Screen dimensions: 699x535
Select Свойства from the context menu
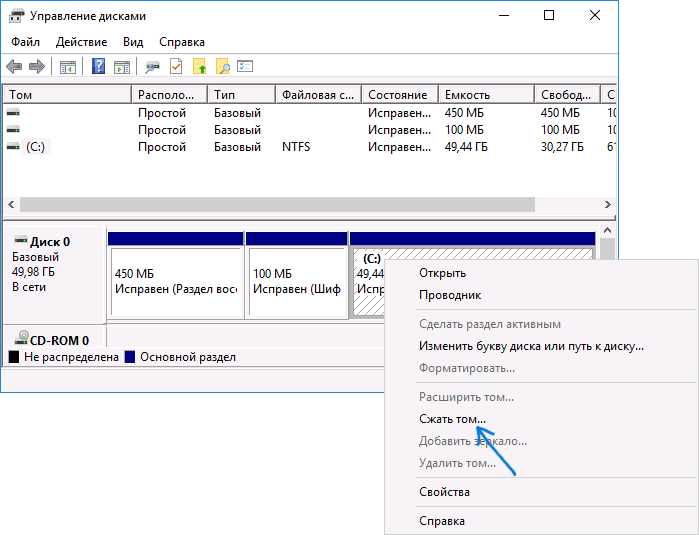coord(444,492)
